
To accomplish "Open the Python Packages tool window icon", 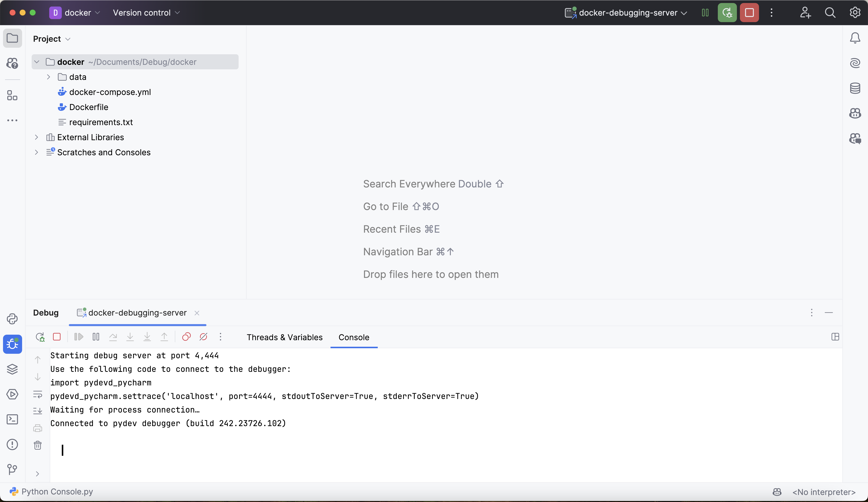I will coord(12,369).
